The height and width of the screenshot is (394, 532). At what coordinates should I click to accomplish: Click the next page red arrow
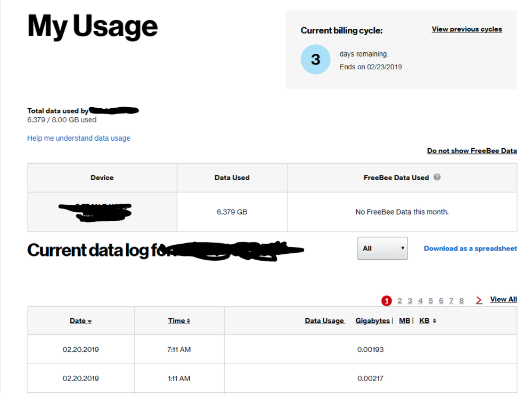[479, 300]
